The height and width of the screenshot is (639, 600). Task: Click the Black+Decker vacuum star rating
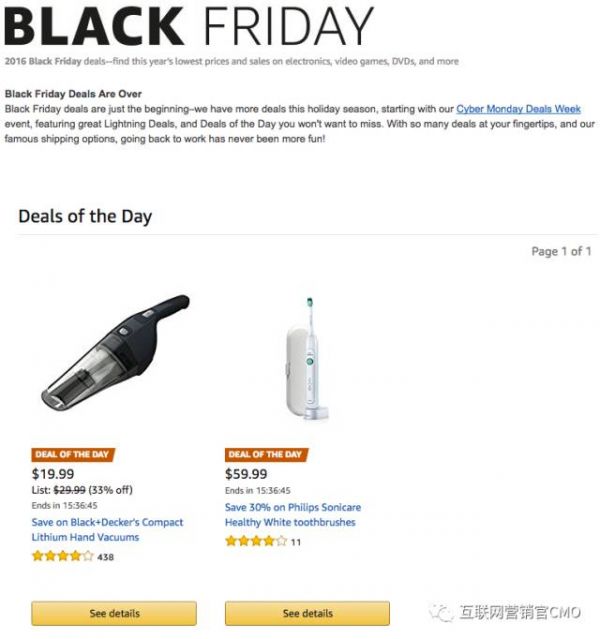click(63, 556)
